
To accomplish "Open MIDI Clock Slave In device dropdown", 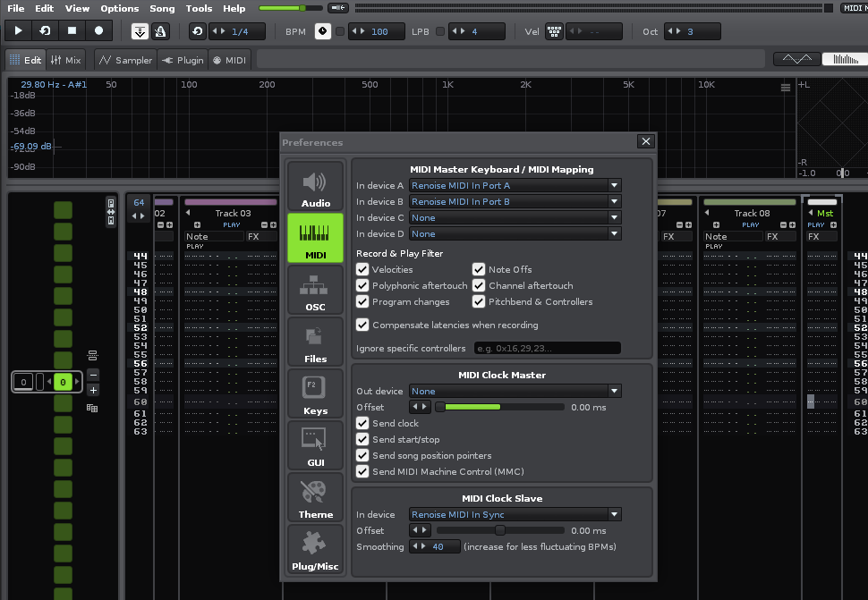I will (x=515, y=515).
